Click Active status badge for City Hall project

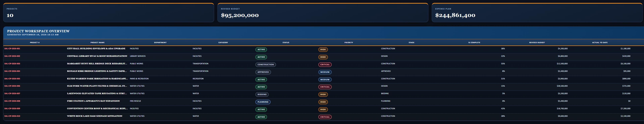(x=261, y=50)
